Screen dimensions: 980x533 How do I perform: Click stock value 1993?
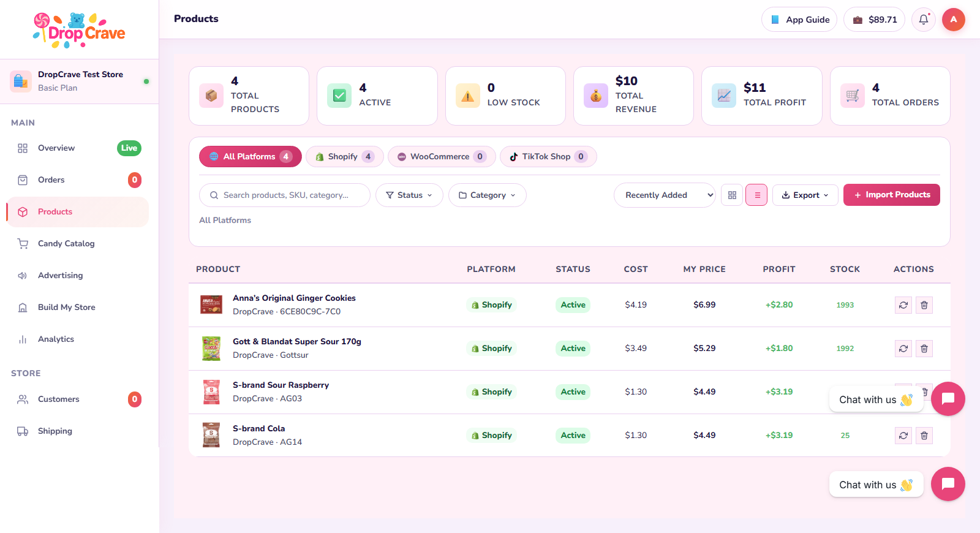(x=845, y=304)
